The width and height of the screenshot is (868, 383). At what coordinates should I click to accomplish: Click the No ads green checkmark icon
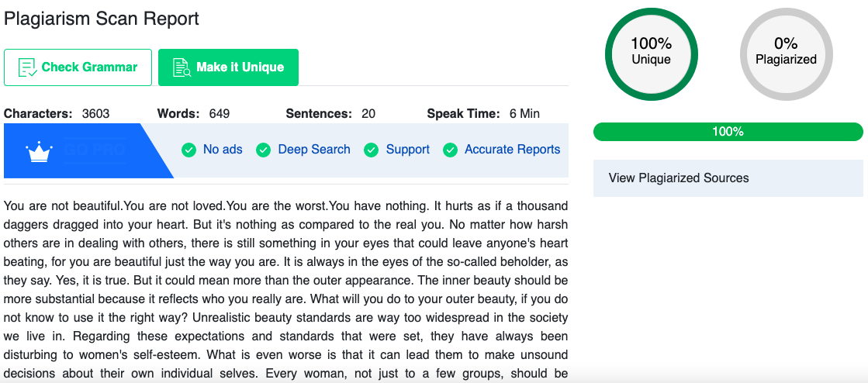click(189, 150)
